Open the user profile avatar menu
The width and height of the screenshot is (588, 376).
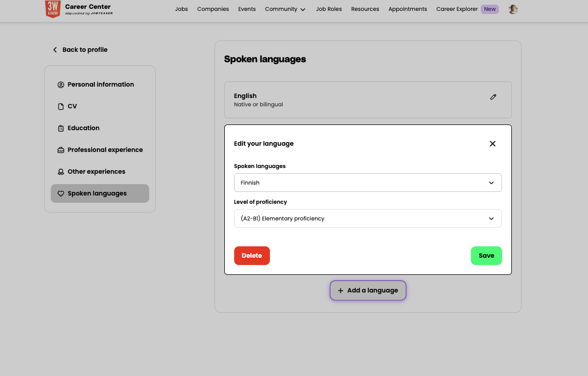point(513,9)
